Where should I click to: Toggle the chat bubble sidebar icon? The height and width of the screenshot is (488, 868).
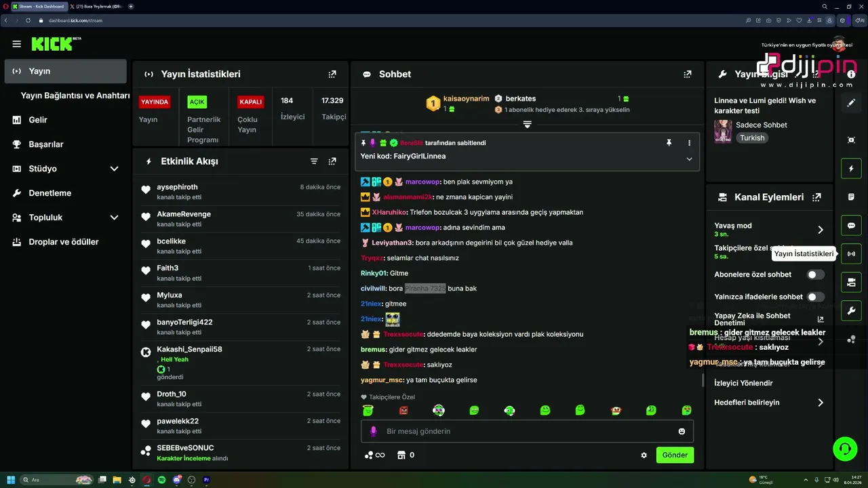(851, 226)
